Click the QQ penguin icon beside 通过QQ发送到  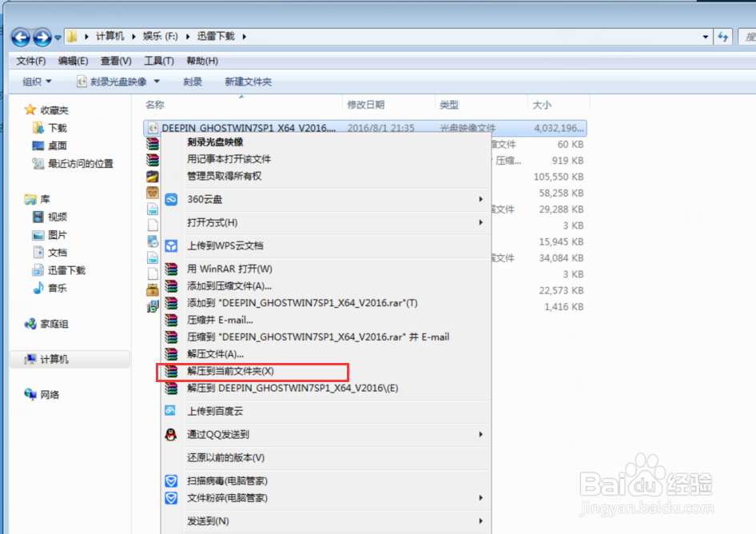coord(170,435)
